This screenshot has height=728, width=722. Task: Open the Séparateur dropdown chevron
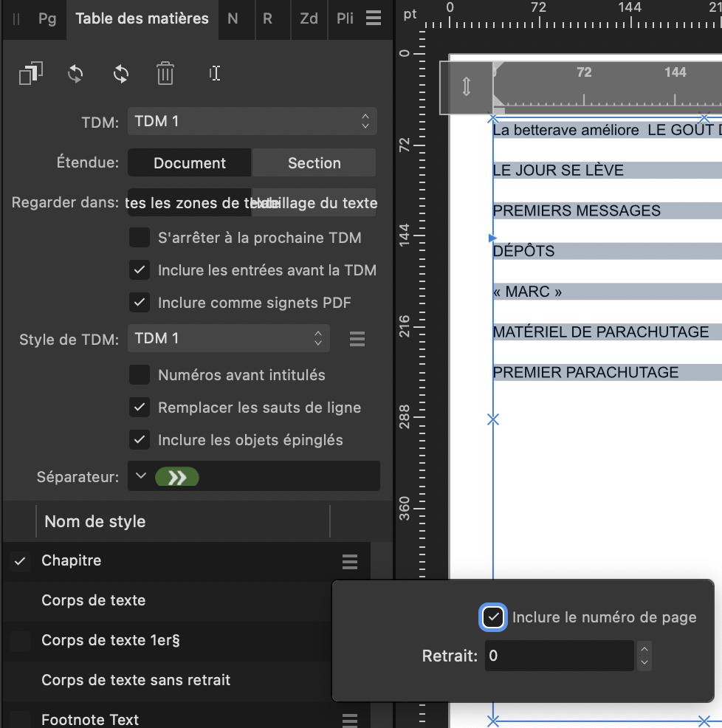(142, 477)
